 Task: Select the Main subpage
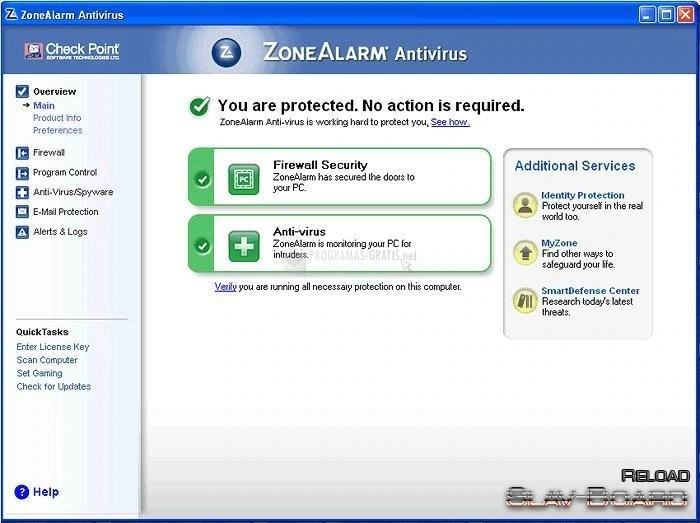[x=44, y=106]
